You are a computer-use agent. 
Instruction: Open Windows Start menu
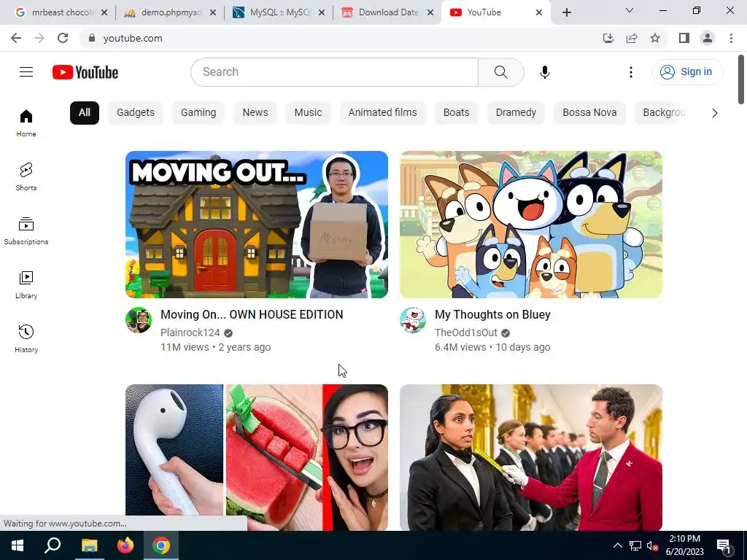18,545
